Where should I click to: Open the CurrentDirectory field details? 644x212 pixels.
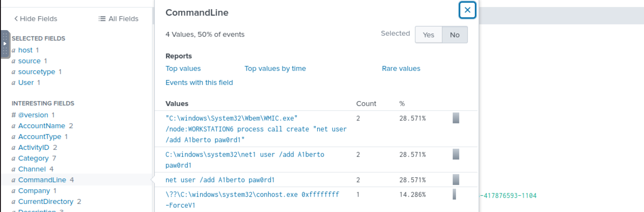(46, 202)
